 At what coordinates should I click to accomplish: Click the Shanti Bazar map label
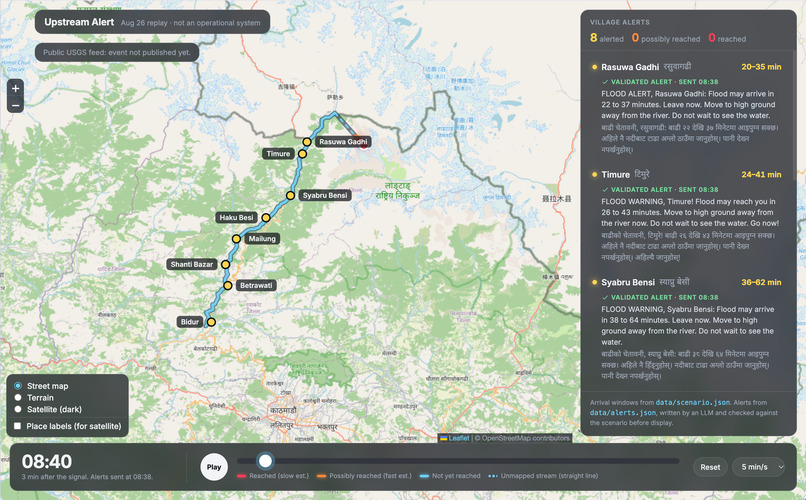192,264
